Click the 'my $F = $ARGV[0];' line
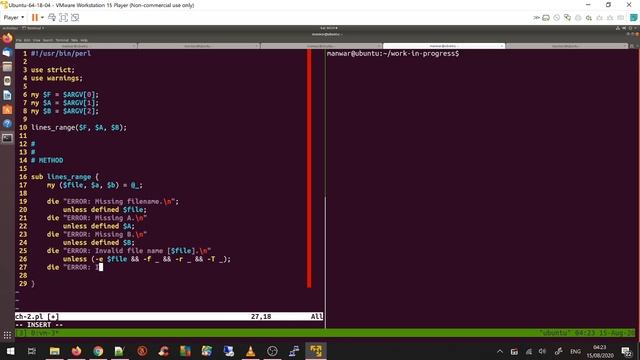Image resolution: width=640 pixels, height=360 pixels. pyautogui.click(x=65, y=95)
